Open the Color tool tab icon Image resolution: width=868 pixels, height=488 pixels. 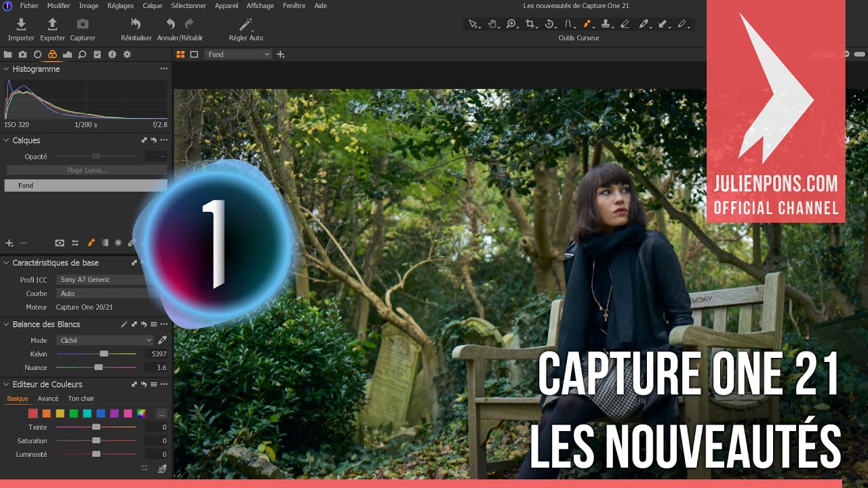pos(52,54)
